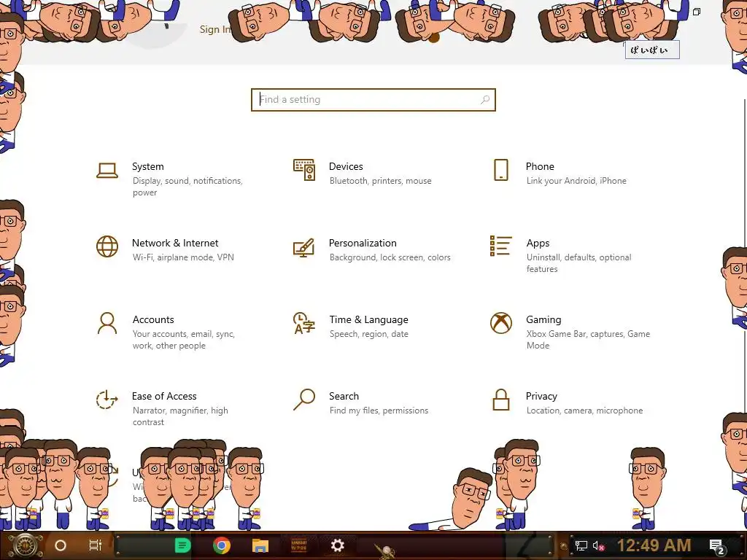Click the Devices heading
Viewport: 747px width, 560px height.
(346, 167)
